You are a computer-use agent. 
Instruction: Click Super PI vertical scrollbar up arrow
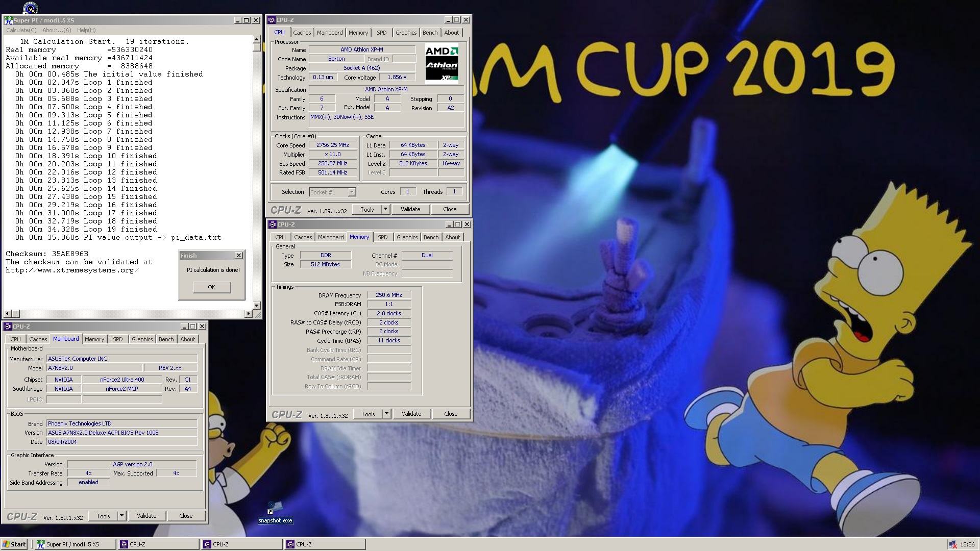257,40
